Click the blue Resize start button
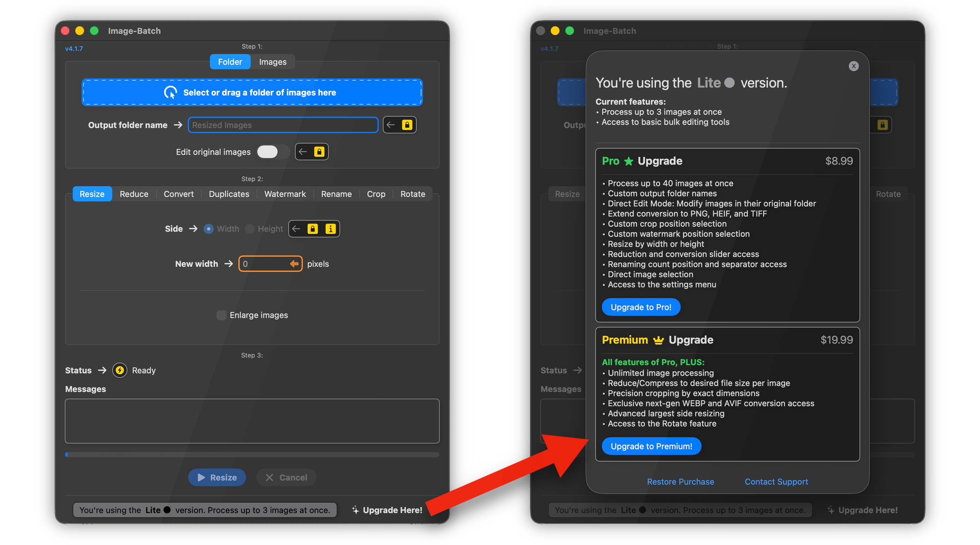Screen dimensions: 980x545 pyautogui.click(x=217, y=477)
